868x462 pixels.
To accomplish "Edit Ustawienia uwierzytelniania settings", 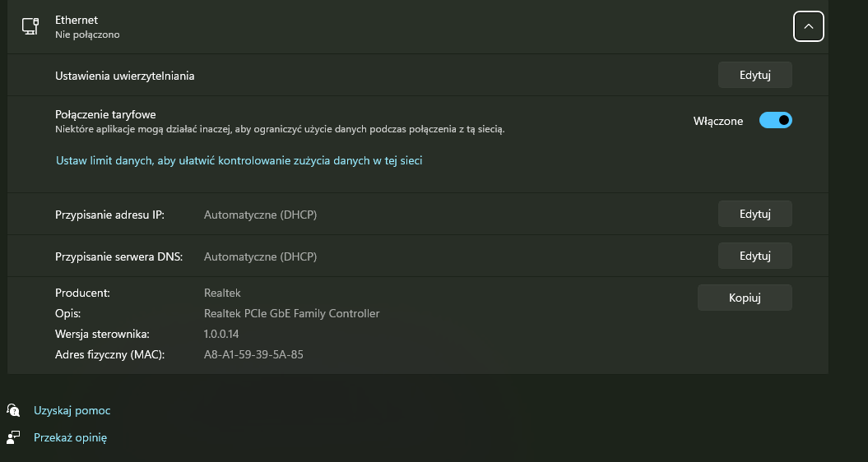I will [754, 75].
